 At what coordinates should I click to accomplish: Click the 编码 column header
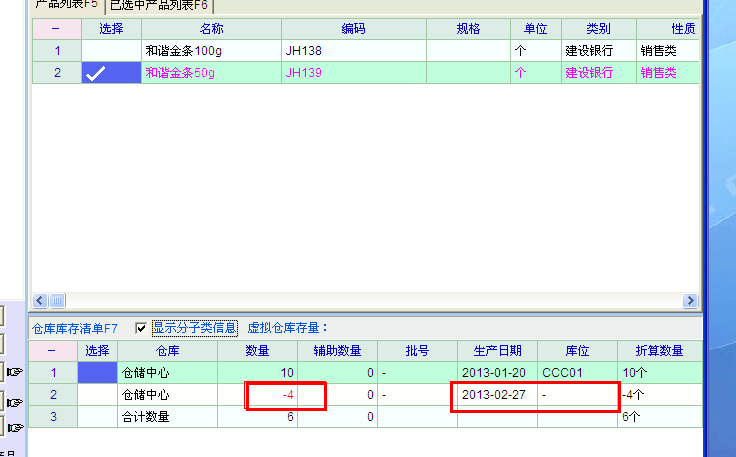(x=353, y=28)
